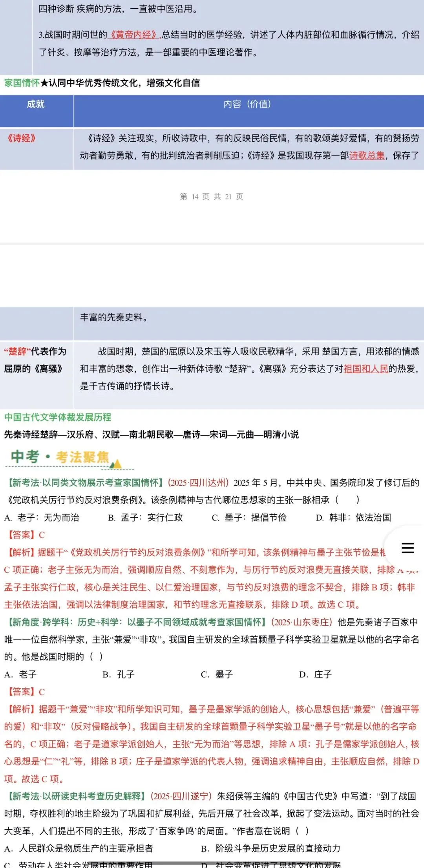Select the table cell 丰富的先秦史料。

(249, 323)
